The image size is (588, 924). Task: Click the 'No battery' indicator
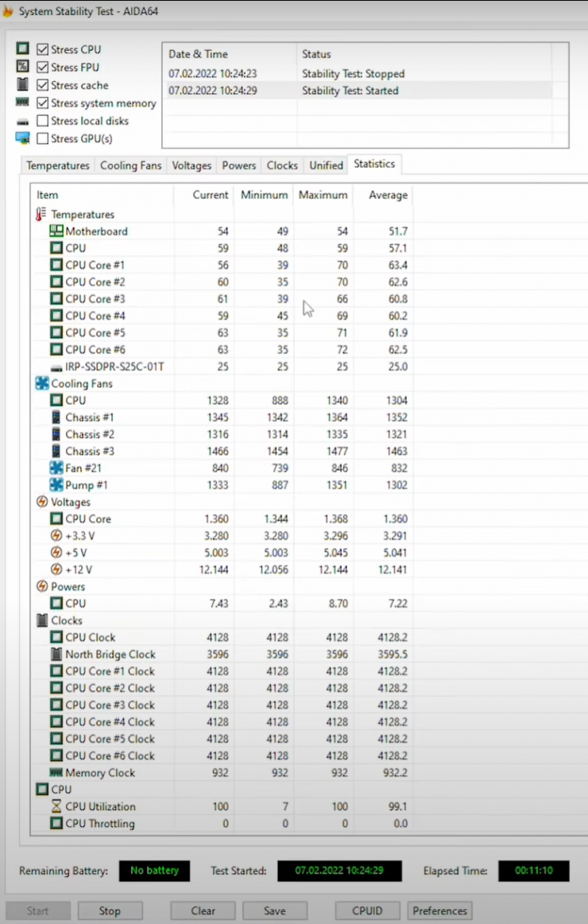click(154, 871)
